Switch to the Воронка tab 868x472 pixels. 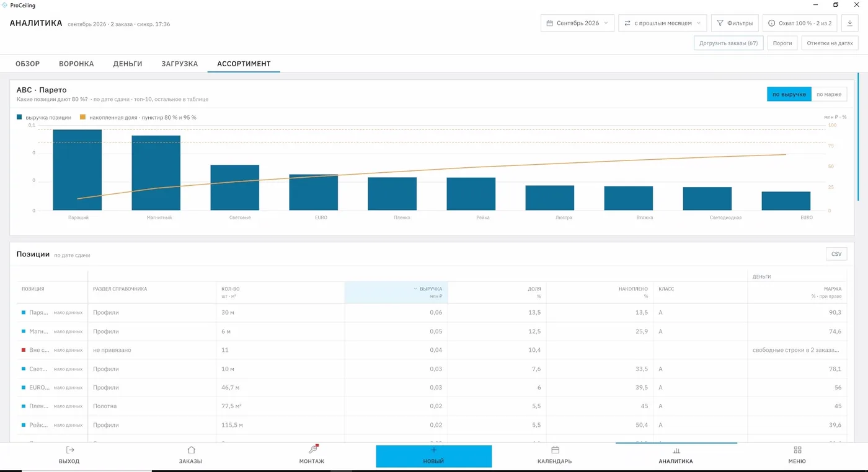coord(76,64)
